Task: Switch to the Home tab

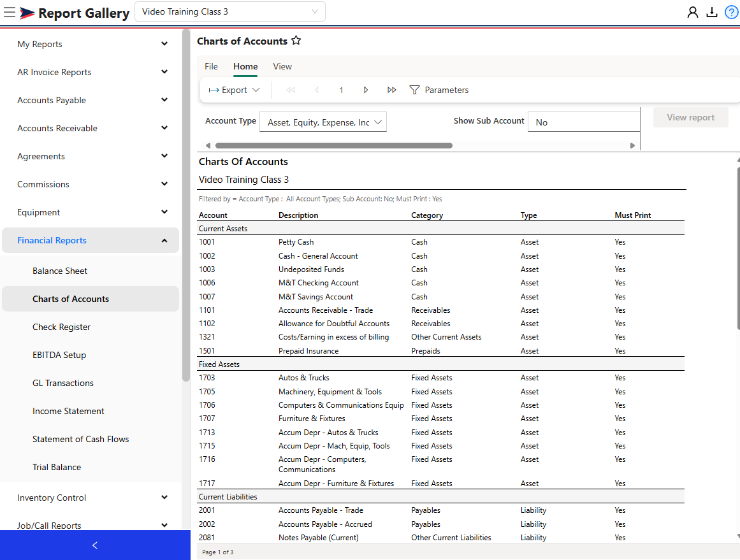Action: point(245,66)
